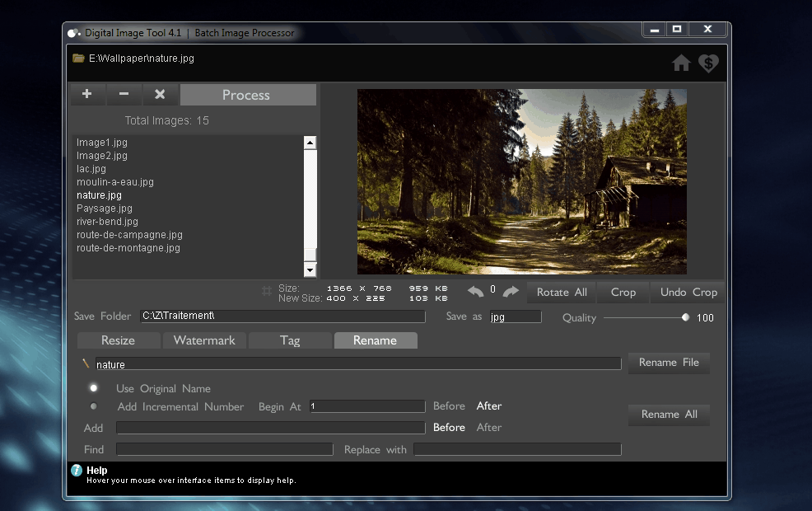The width and height of the screenshot is (812, 511).
Task: Select the Rename tab
Action: 376,340
